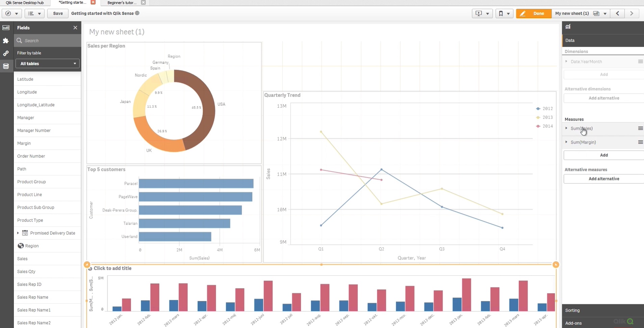This screenshot has height=328, width=644.
Task: Open the Master items link panel
Action: click(6, 53)
